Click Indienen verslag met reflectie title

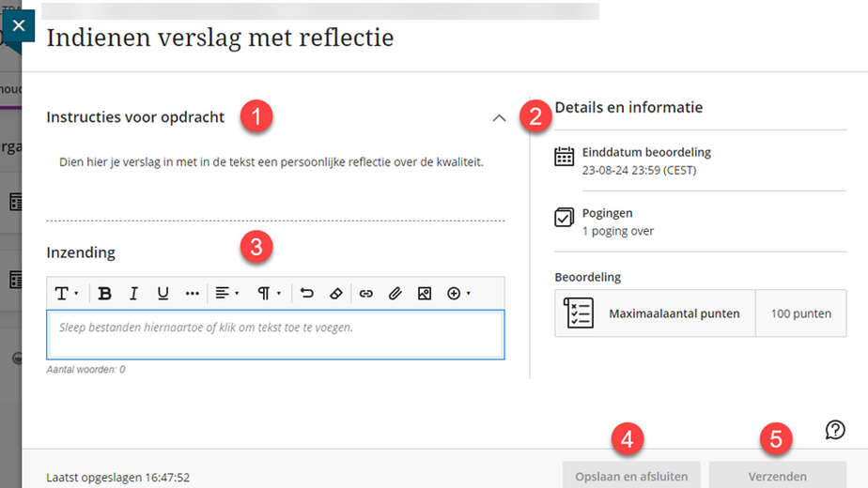220,38
